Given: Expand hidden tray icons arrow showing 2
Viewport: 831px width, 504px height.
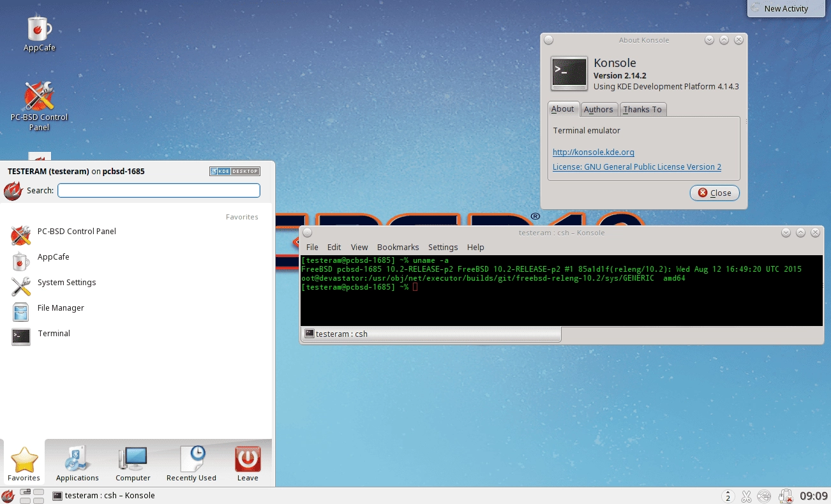Looking at the screenshot, I should click(728, 496).
